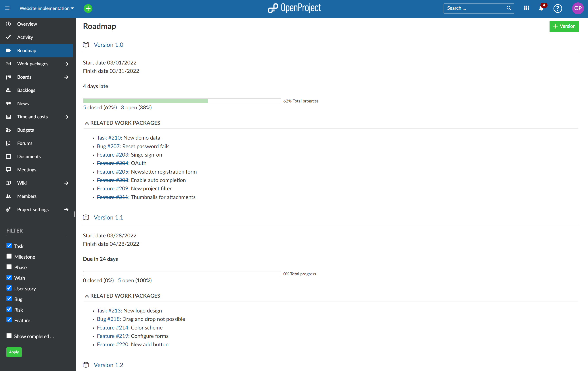The width and height of the screenshot is (588, 371).
Task: Toggle the Phase checkbox filter
Action: click(9, 267)
